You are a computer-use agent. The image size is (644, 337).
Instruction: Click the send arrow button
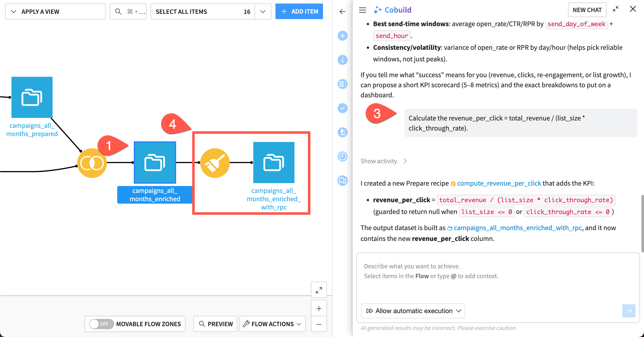pos(629,311)
